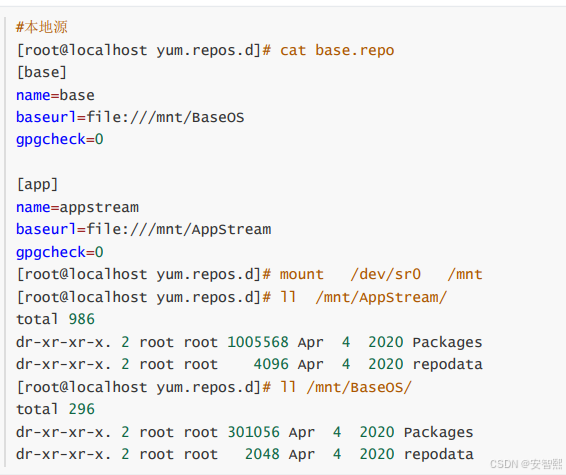Click the 'total 296' line
Screen dimensions: 566x475
click(55, 409)
